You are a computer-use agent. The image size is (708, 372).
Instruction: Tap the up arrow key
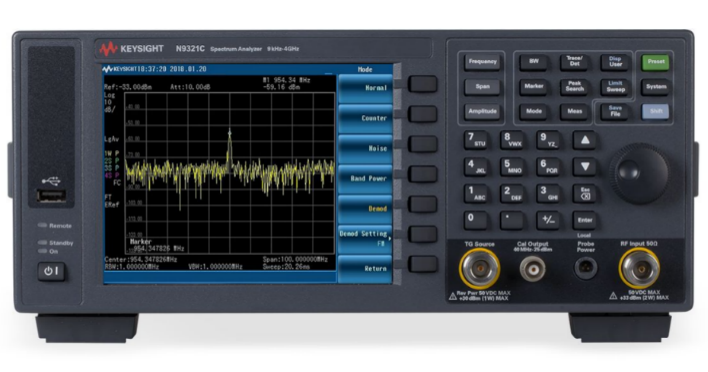click(x=585, y=140)
